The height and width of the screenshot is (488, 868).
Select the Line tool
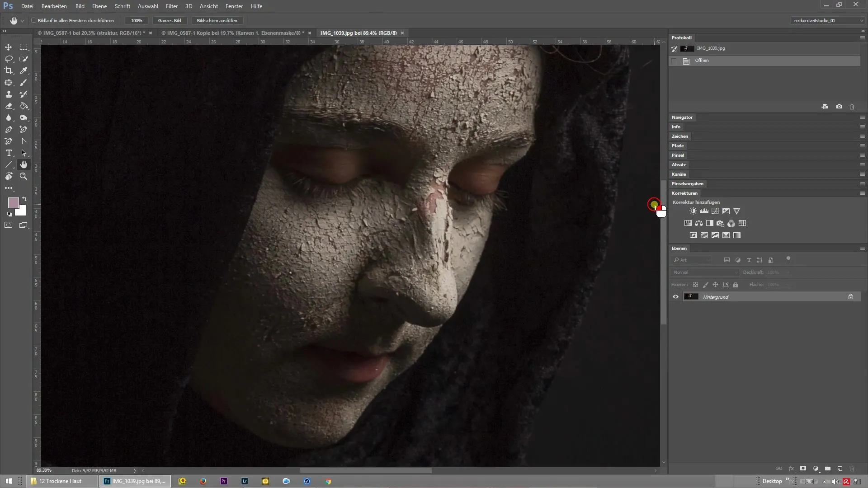pos(9,164)
